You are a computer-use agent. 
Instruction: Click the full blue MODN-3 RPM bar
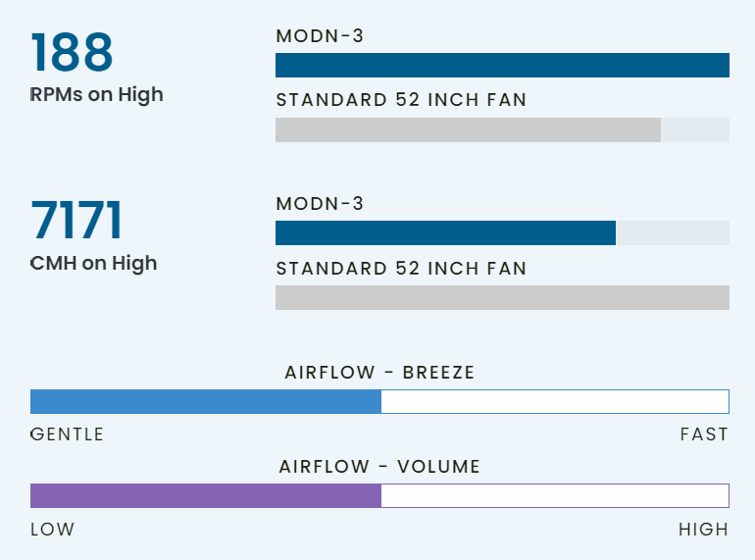502,66
